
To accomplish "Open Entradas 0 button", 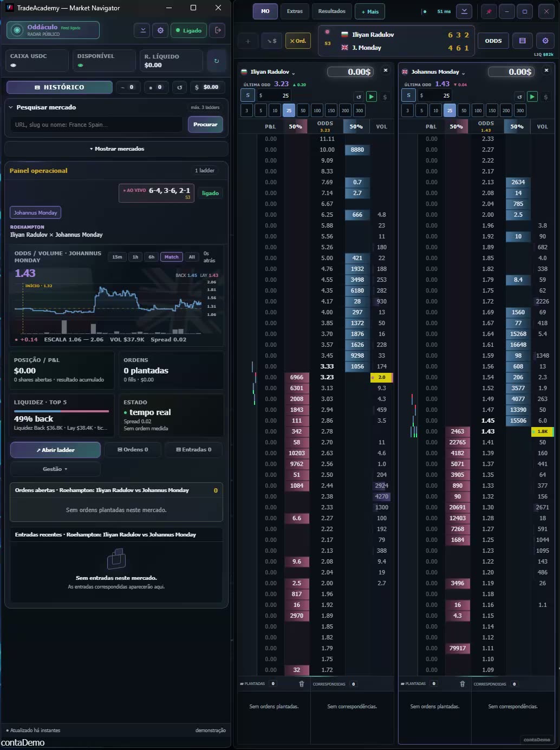I will (194, 450).
